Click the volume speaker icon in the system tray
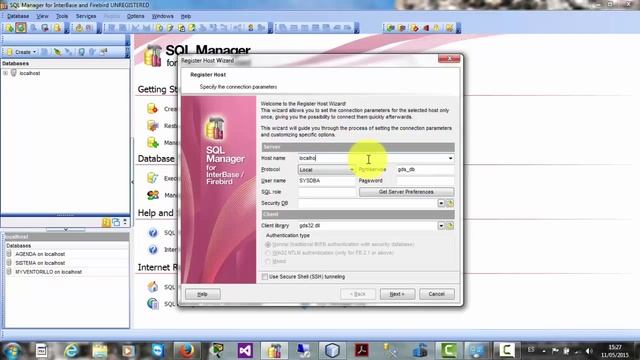The image size is (640, 360). click(x=588, y=350)
